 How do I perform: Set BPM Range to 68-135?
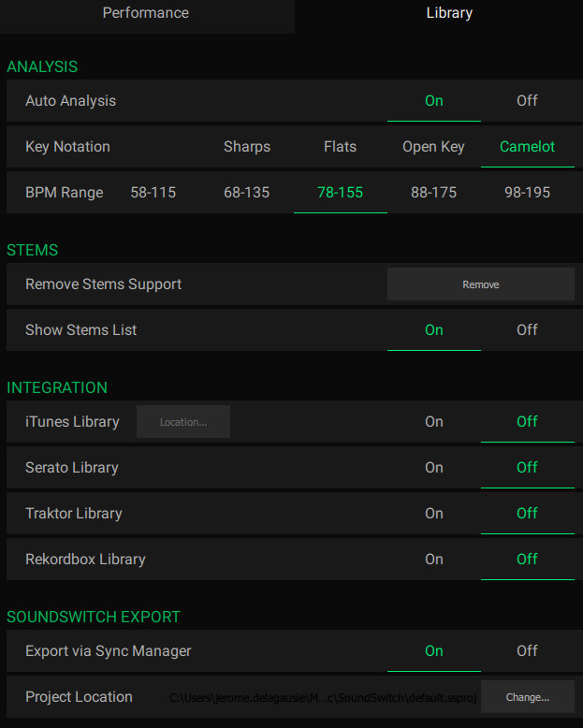point(247,193)
